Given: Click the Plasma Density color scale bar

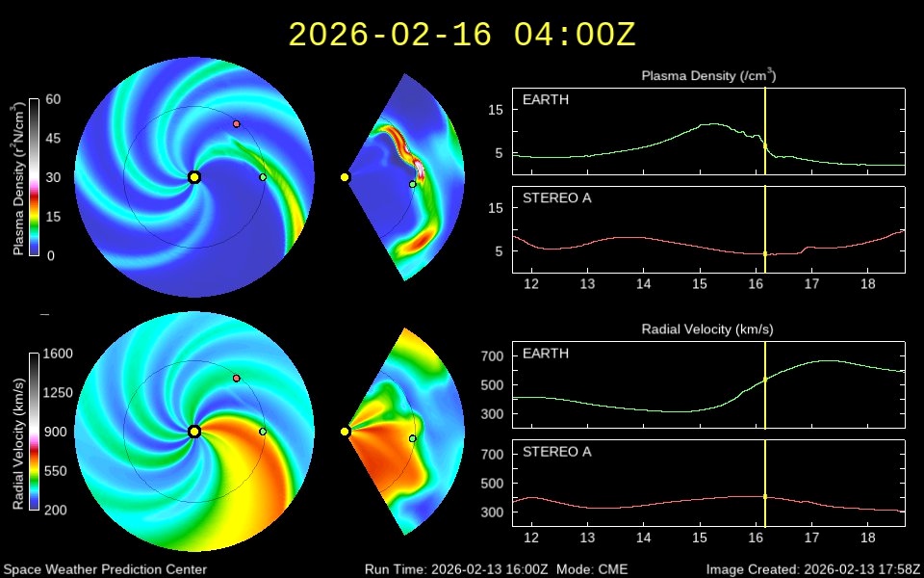Looking at the screenshot, I should click(34, 177).
